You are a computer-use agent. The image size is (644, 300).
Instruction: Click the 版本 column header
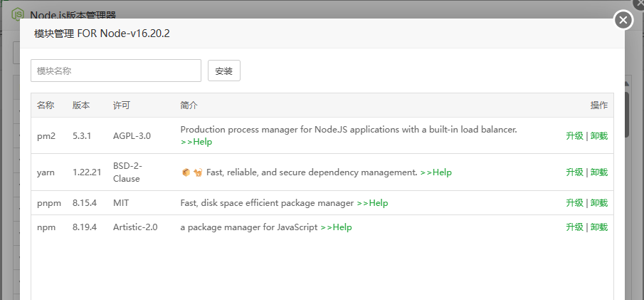[81, 105]
